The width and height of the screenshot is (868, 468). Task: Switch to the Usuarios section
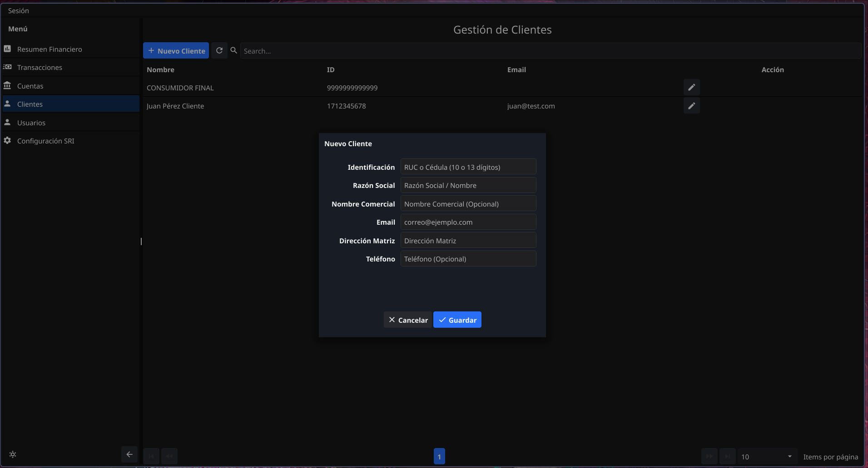click(30, 122)
